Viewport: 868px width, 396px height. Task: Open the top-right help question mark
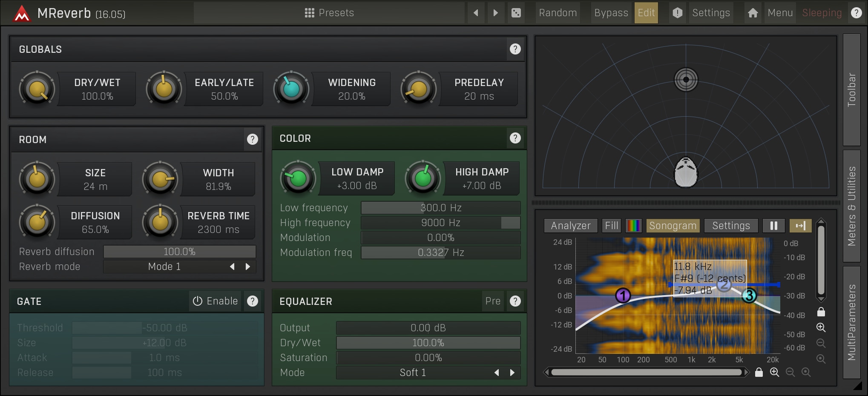(x=857, y=13)
